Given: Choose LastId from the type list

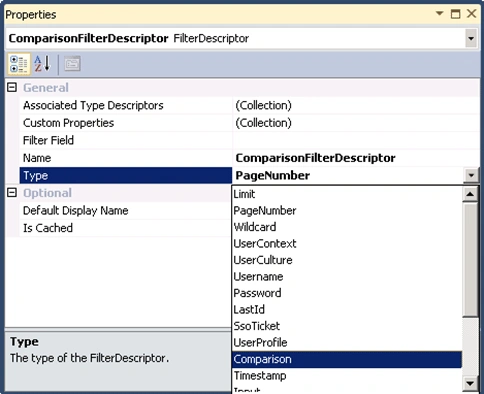Looking at the screenshot, I should pos(347,310).
